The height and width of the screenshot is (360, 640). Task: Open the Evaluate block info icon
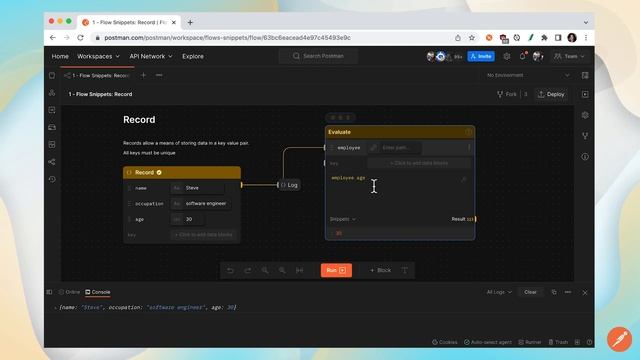pyautogui.click(x=468, y=132)
